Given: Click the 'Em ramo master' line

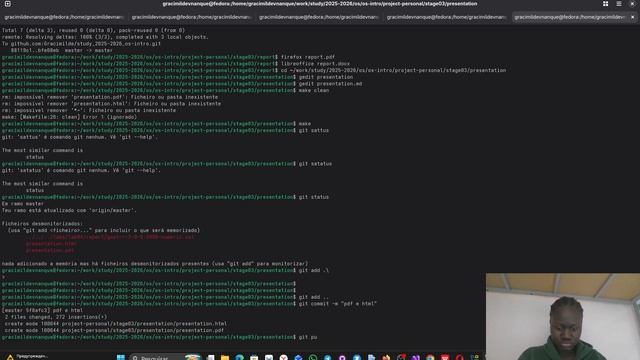Looking at the screenshot, I should pyautogui.click(x=23, y=204).
